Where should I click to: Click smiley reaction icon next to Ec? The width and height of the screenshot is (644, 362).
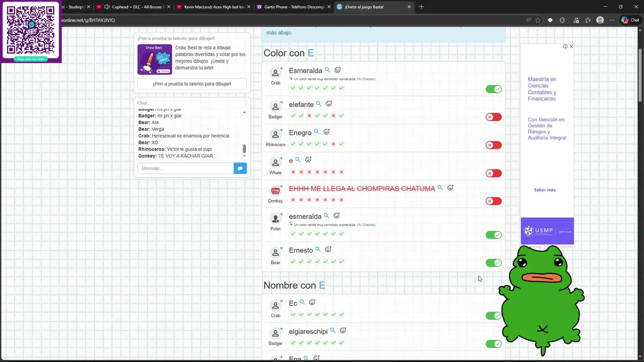[312, 303]
